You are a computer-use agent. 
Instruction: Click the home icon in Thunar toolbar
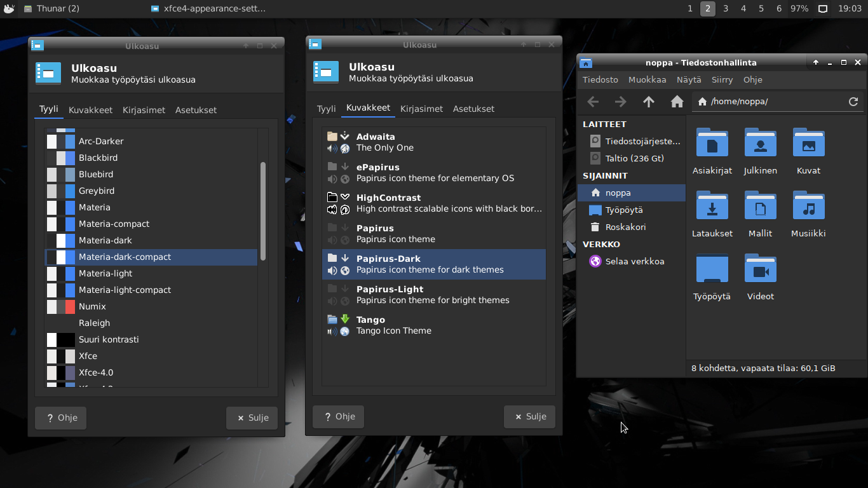pos(677,102)
